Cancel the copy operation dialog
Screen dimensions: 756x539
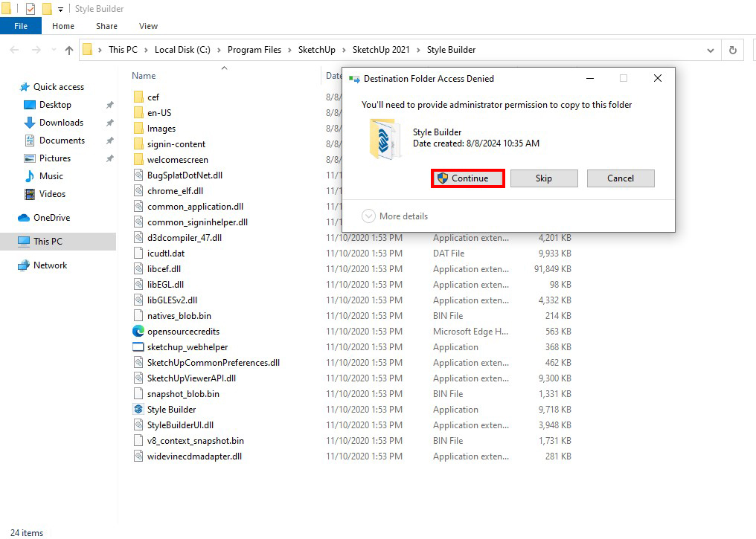pos(620,178)
